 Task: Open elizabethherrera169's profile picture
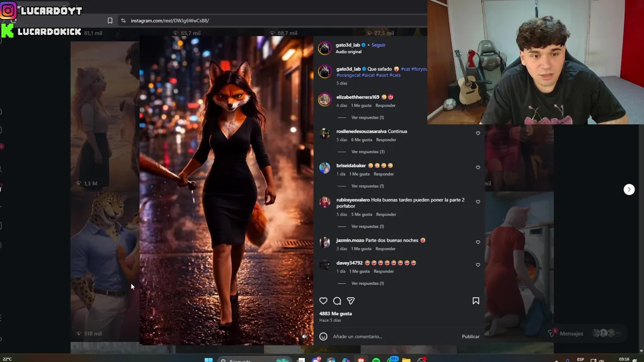pos(325,100)
